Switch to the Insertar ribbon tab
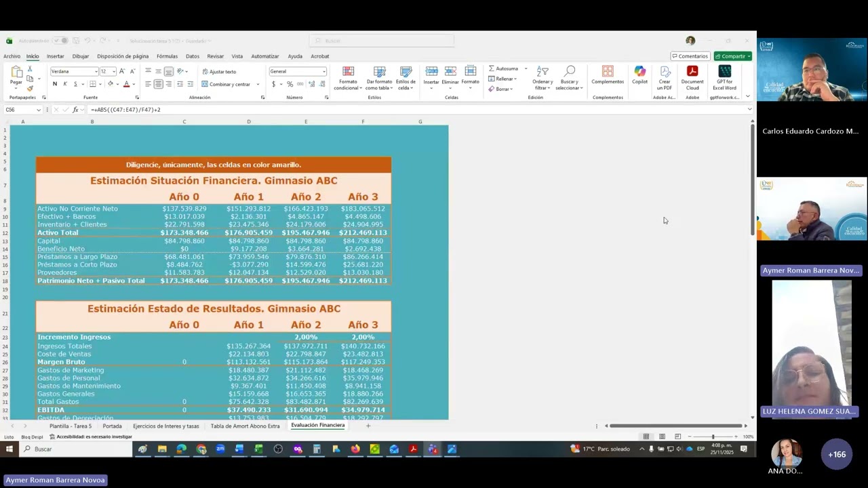Image resolution: width=868 pixels, height=488 pixels. pyautogui.click(x=56, y=56)
